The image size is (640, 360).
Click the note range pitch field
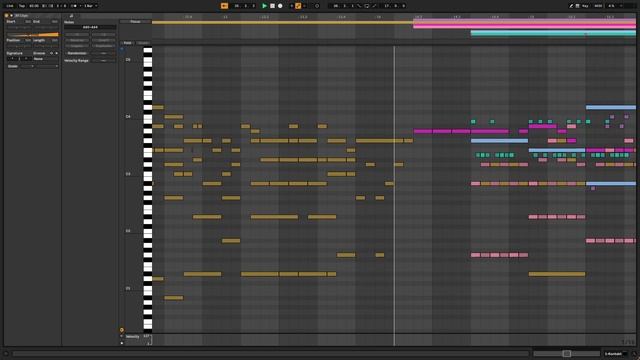(90, 27)
